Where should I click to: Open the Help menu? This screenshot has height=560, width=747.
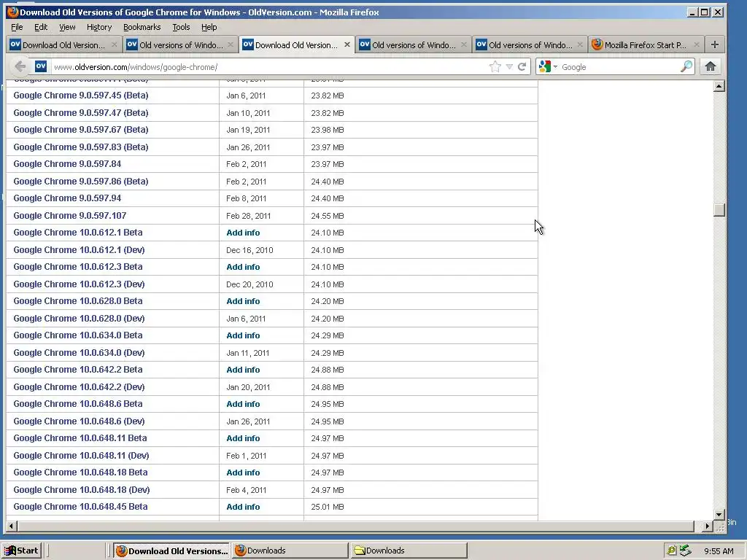[x=209, y=27]
